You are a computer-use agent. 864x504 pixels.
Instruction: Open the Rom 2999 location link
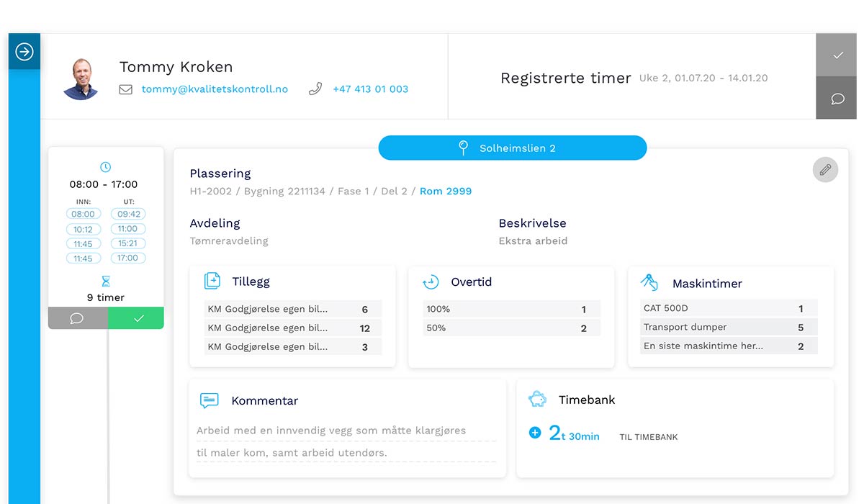click(446, 191)
